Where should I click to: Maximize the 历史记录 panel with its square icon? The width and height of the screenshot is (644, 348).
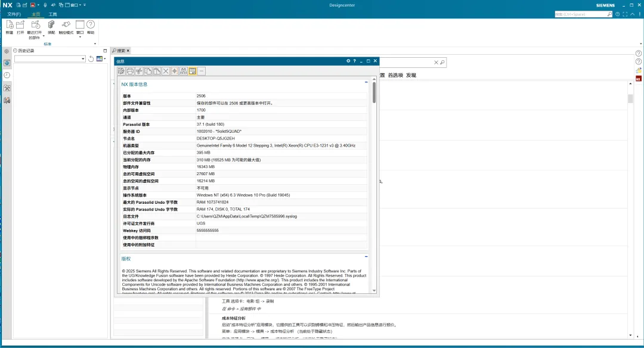105,51
